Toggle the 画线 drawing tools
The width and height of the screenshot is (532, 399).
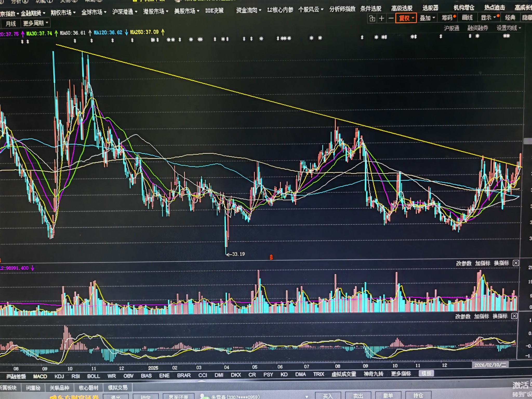click(467, 18)
